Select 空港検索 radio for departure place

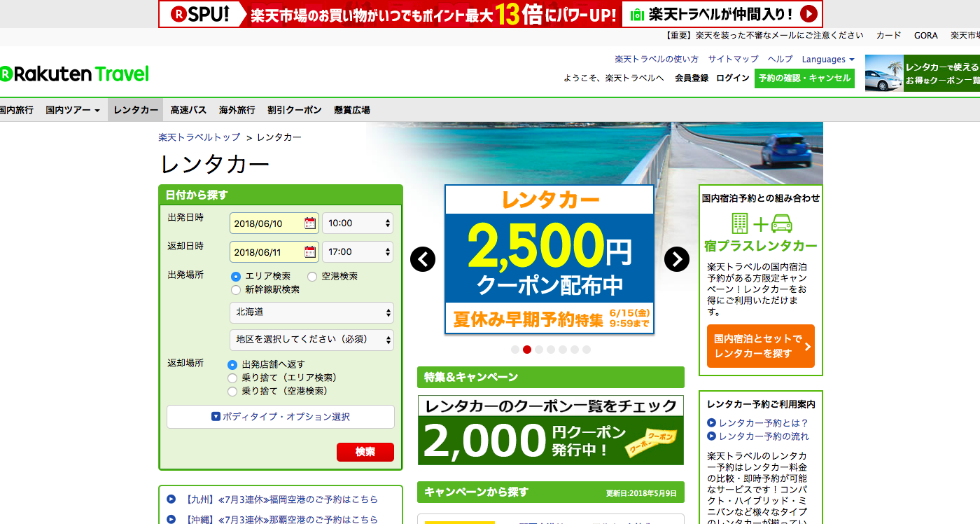point(312,277)
